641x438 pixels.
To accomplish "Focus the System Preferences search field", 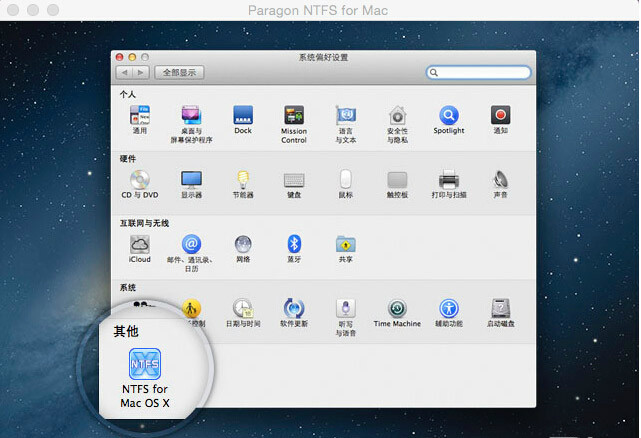I will coord(478,72).
